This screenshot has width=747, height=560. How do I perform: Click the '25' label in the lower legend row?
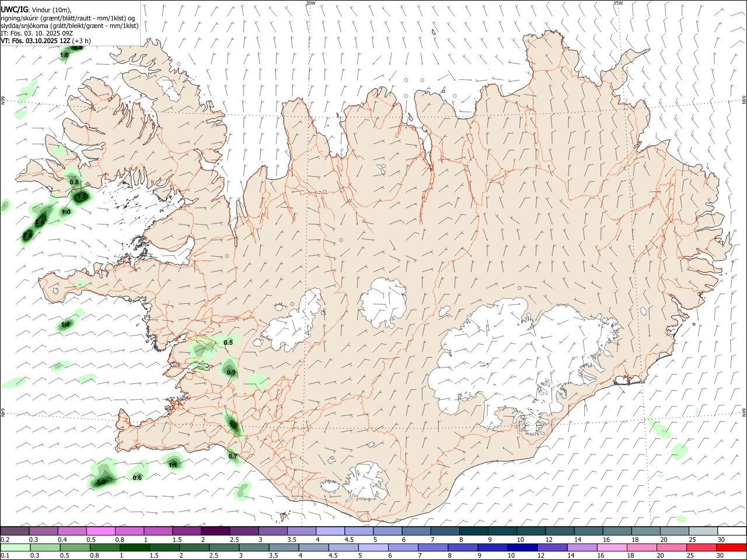pyautogui.click(x=689, y=556)
